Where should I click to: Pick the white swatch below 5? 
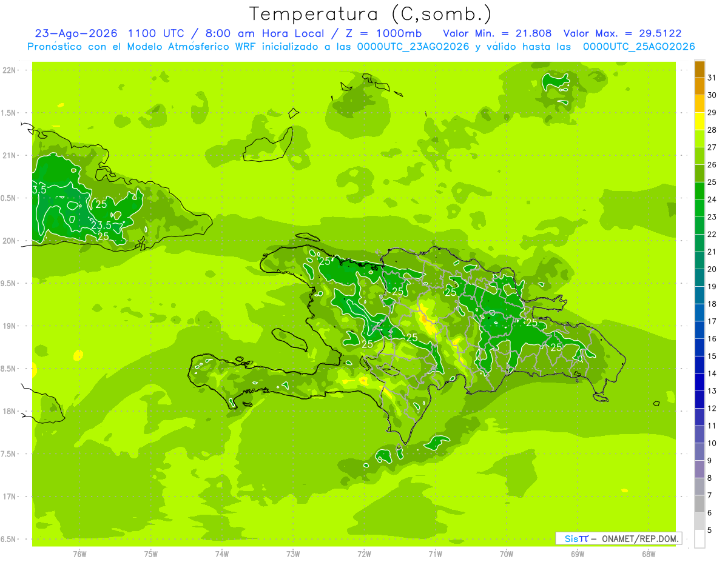pos(699,539)
